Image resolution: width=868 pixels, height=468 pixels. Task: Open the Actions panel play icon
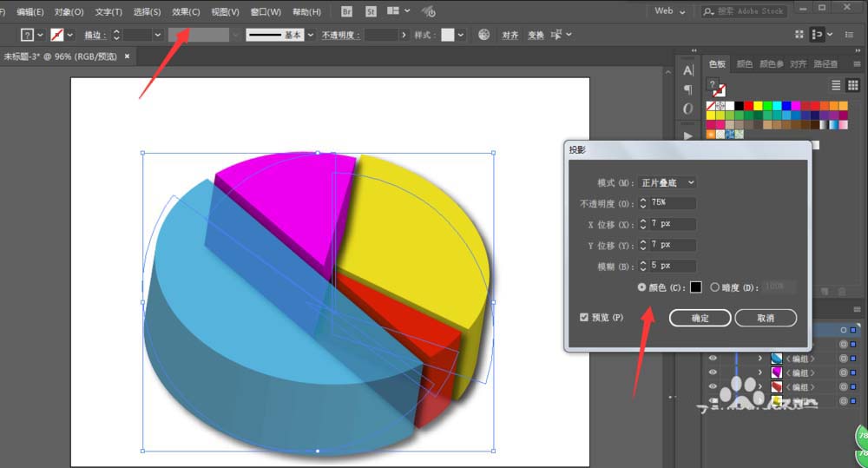[x=688, y=135]
